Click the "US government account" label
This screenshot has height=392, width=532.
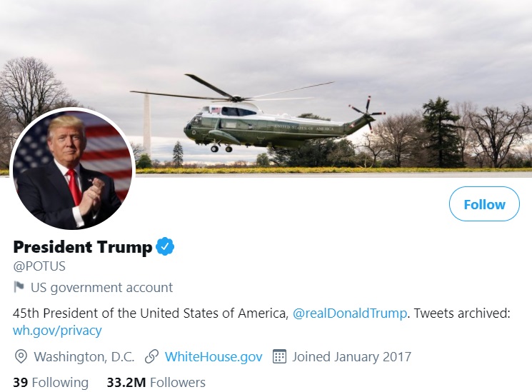tap(101, 288)
